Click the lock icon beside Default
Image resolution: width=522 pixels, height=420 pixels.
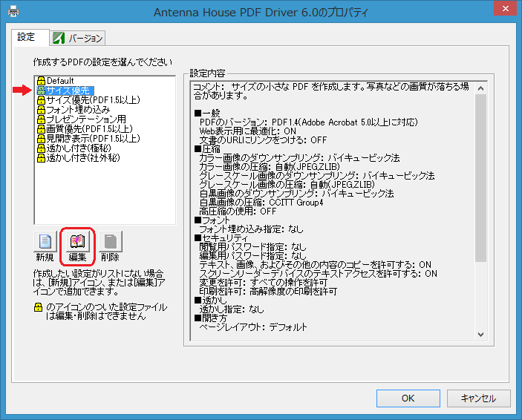pyautogui.click(x=41, y=81)
